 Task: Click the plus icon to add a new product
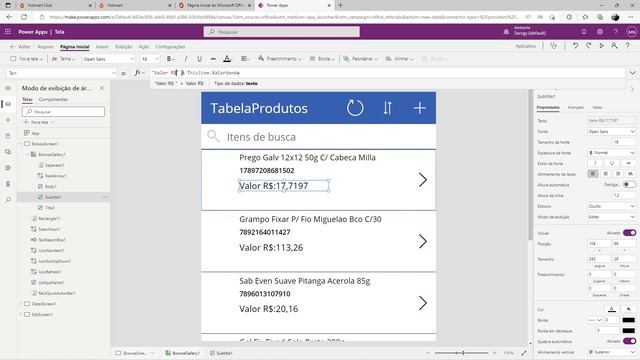click(x=420, y=108)
